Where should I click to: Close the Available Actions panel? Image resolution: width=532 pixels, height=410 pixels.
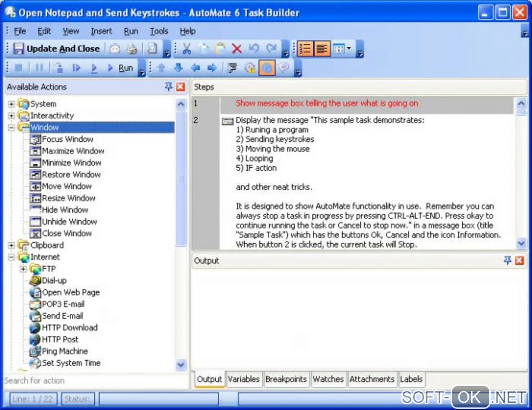(180, 87)
